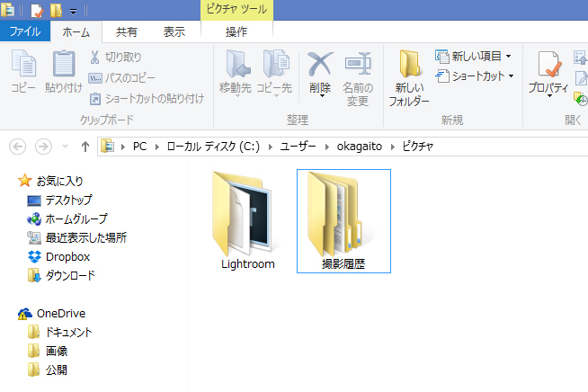The height and width of the screenshot is (392, 588).
Task: Click the プロパティ (Properties) icon
Action: 549,64
